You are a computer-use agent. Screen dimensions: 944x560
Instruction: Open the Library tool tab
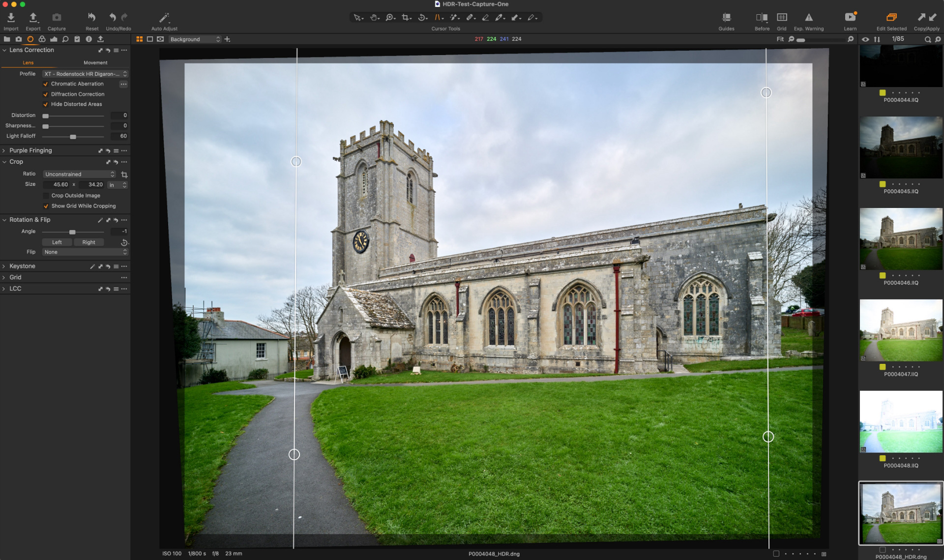point(7,39)
